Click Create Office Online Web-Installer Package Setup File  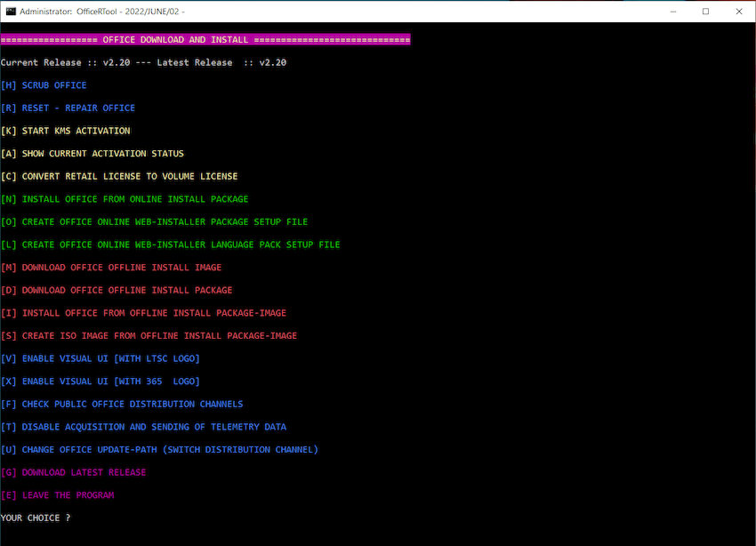[155, 221]
